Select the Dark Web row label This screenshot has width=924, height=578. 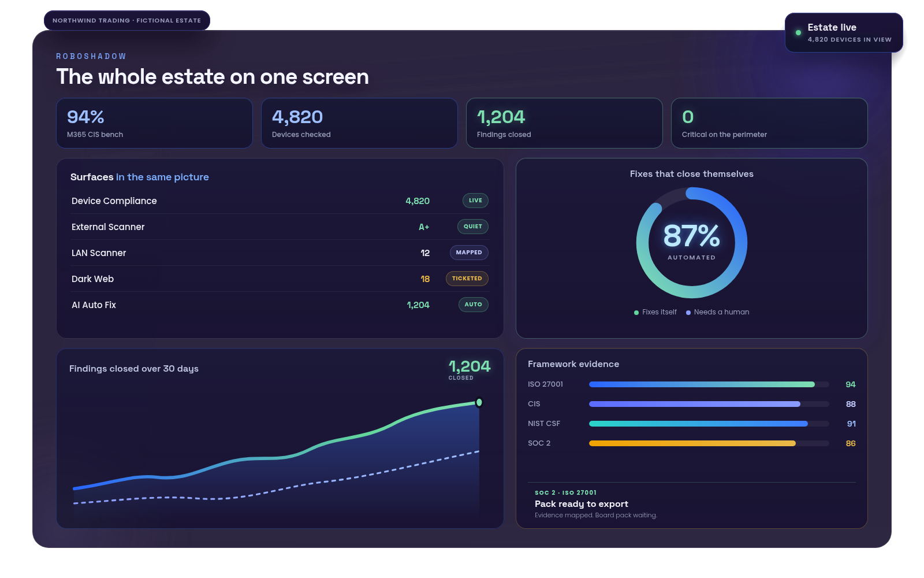point(92,279)
